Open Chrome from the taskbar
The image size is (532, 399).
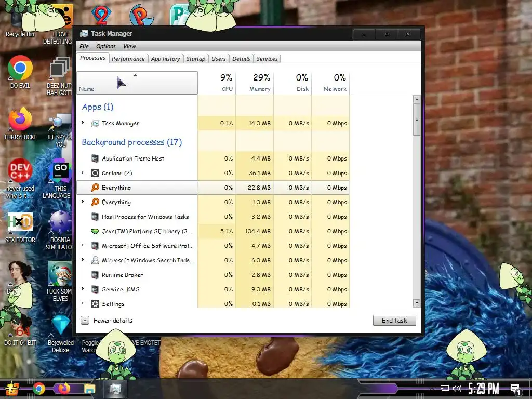tap(39, 389)
